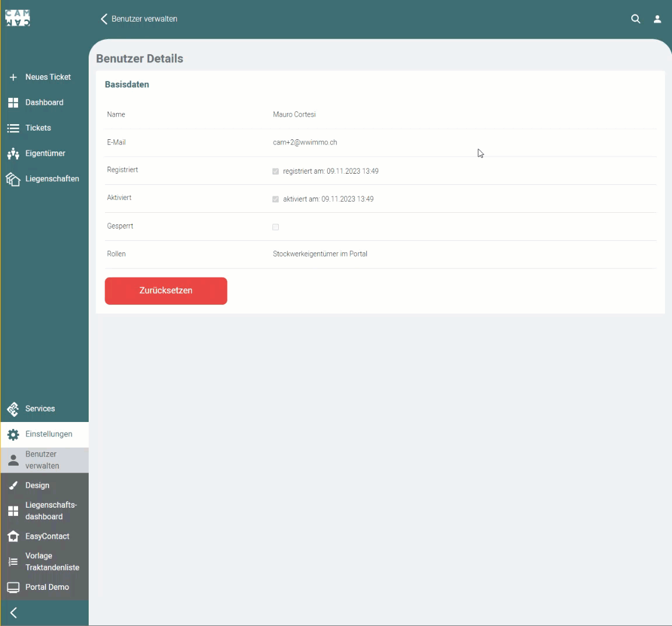Click 'registriert am: 09.11.2023 13:49' text
The image size is (672, 626).
pyautogui.click(x=330, y=171)
